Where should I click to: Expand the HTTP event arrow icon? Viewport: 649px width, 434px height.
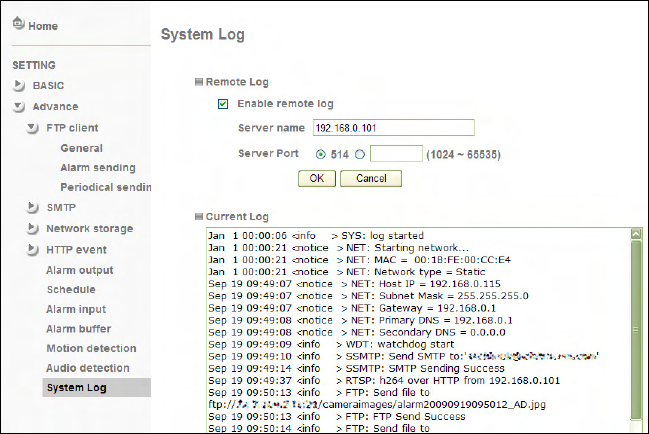coord(33,250)
